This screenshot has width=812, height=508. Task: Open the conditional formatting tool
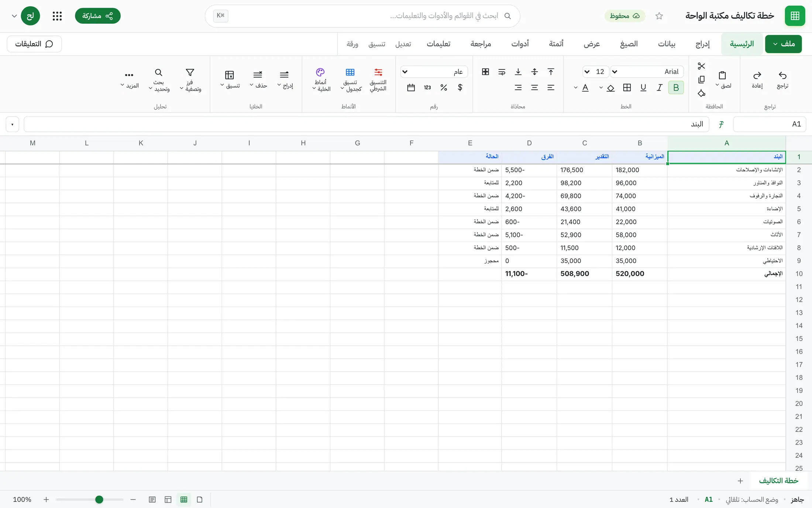click(378, 79)
